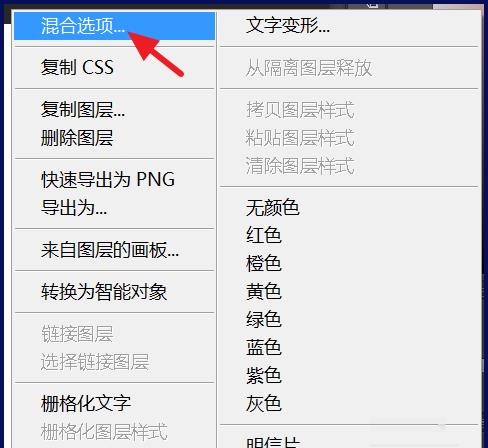Choose 复制图层 to duplicate layer
Screen dimensions: 488x448
pyautogui.click(x=115, y=109)
